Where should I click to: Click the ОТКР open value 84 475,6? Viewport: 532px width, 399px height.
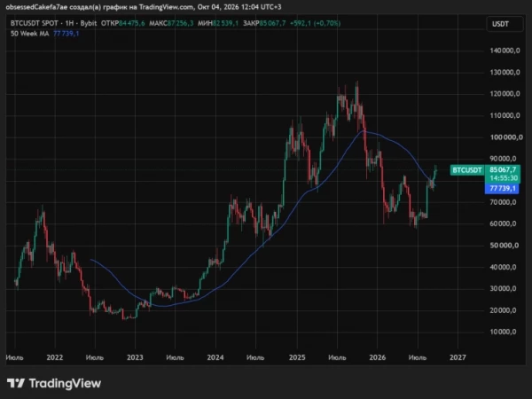131,23
